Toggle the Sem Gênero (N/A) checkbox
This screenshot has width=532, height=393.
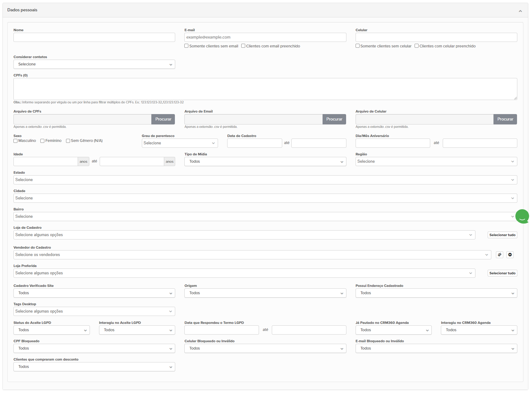[x=68, y=141]
